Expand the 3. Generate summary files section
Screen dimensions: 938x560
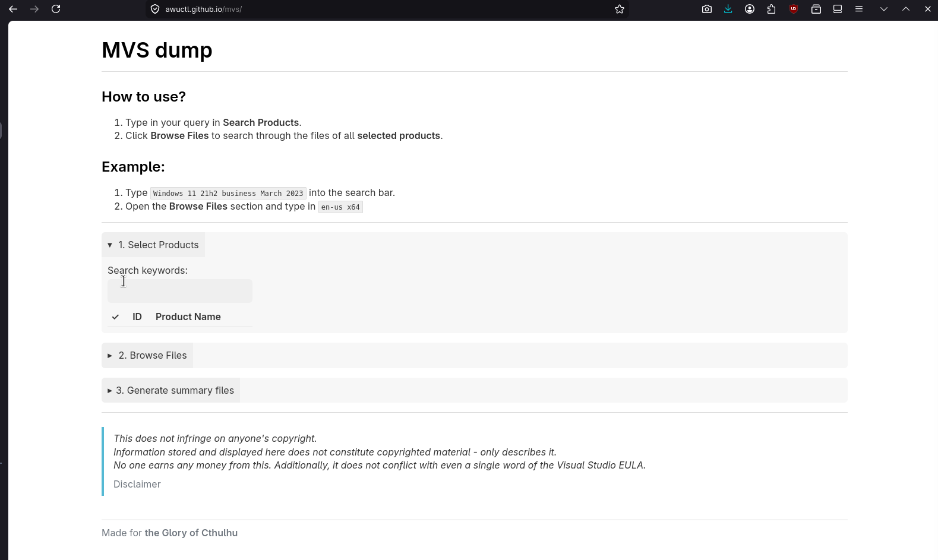click(x=171, y=390)
